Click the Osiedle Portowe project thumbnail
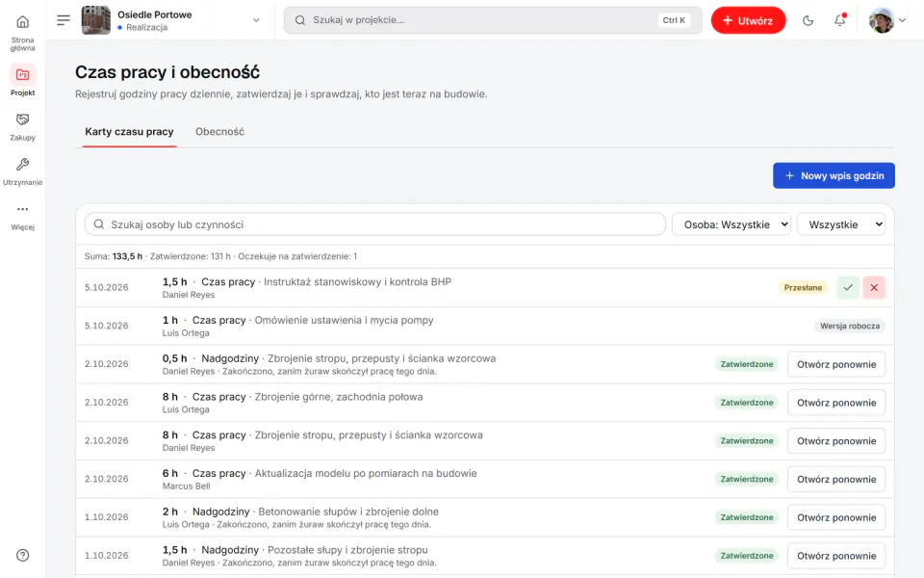 (x=95, y=20)
